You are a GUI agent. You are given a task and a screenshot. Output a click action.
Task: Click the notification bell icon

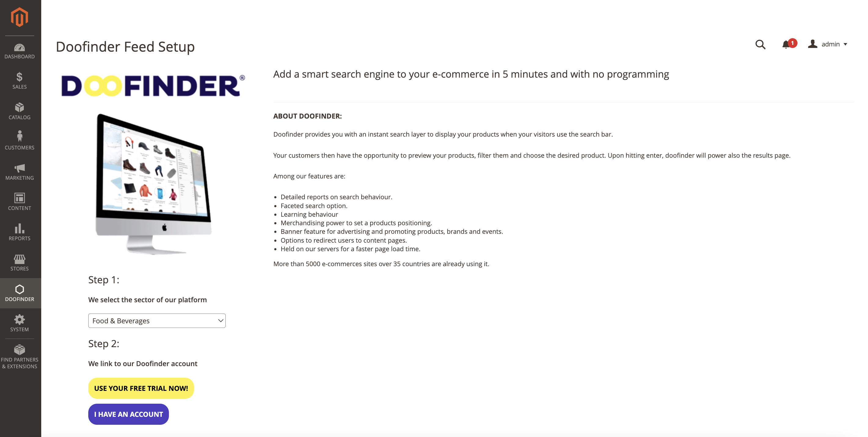coord(787,45)
